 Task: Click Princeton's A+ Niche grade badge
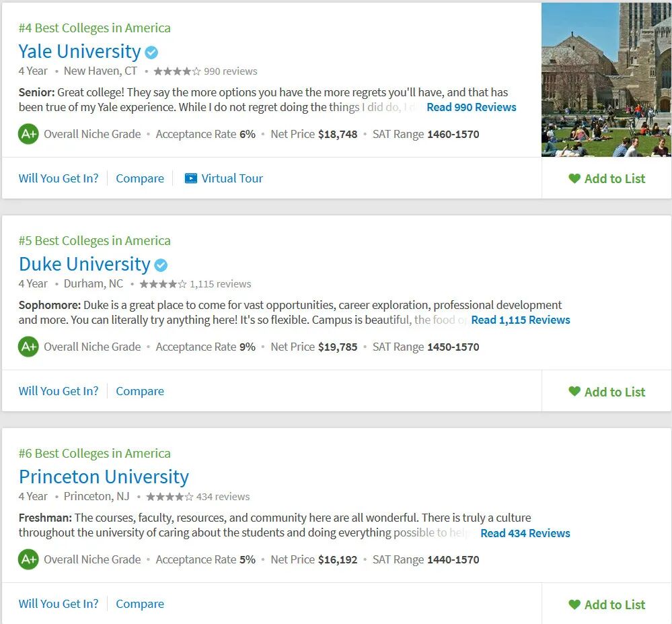point(28,559)
